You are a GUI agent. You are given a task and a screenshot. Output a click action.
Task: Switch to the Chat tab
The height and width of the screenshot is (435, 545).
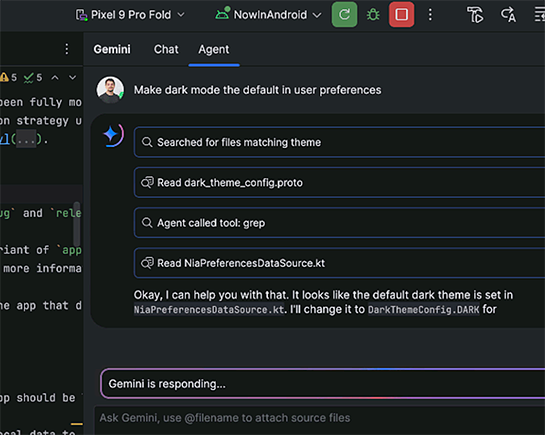(166, 49)
